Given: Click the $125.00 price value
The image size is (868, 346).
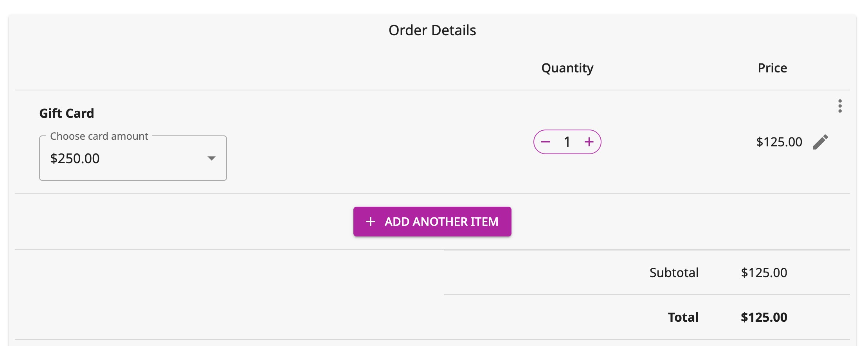Looking at the screenshot, I should click(779, 142).
